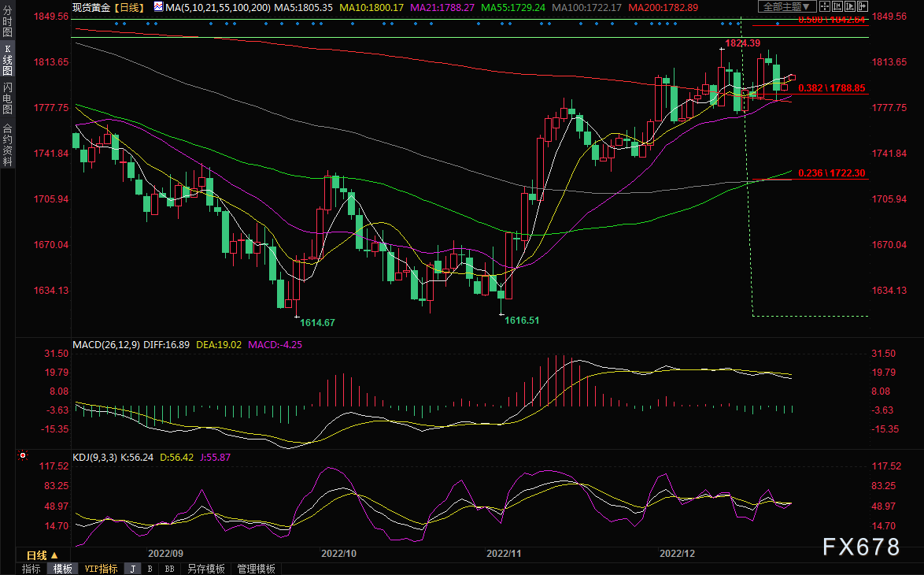Toggle the BB template button
This screenshot has height=575, width=924.
point(169,569)
